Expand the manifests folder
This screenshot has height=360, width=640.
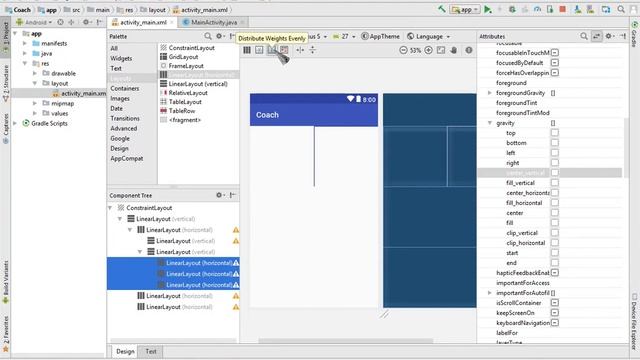click(x=25, y=43)
